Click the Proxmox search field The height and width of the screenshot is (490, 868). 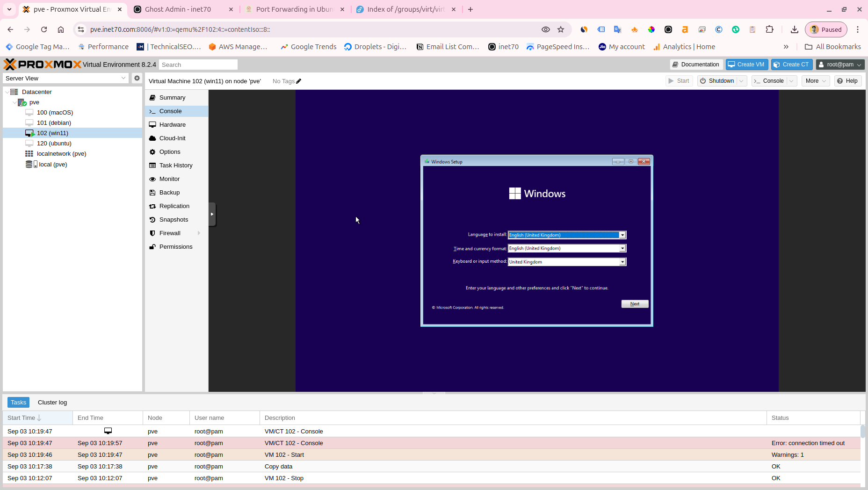coord(198,65)
